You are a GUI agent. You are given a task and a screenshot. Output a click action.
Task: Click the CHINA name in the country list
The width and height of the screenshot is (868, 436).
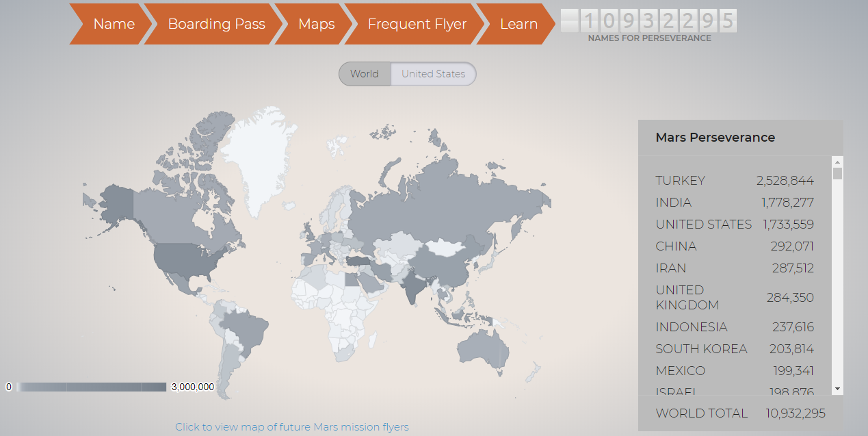pyautogui.click(x=676, y=246)
